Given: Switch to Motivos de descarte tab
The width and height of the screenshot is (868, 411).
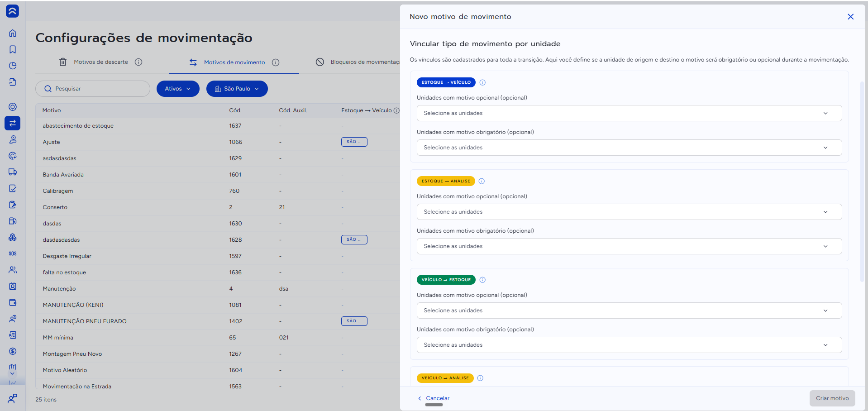Looking at the screenshot, I should [x=100, y=62].
